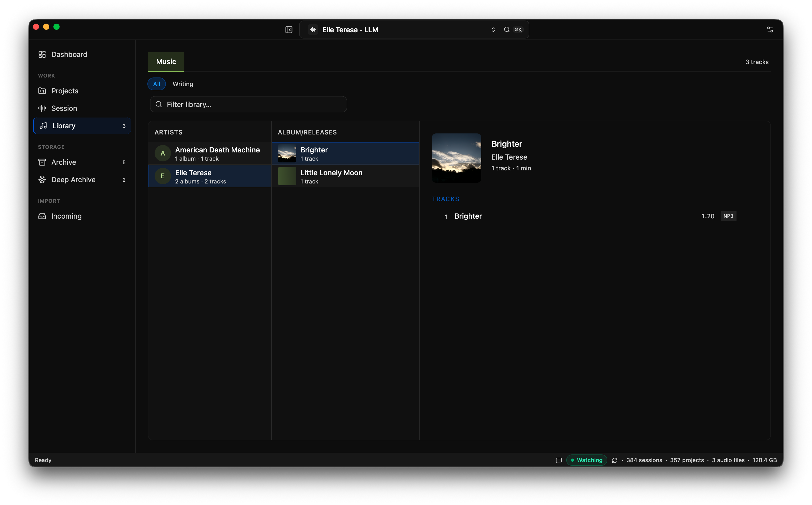812x505 pixels.
Task: Click the TRACKS section heading
Action: (x=446, y=199)
